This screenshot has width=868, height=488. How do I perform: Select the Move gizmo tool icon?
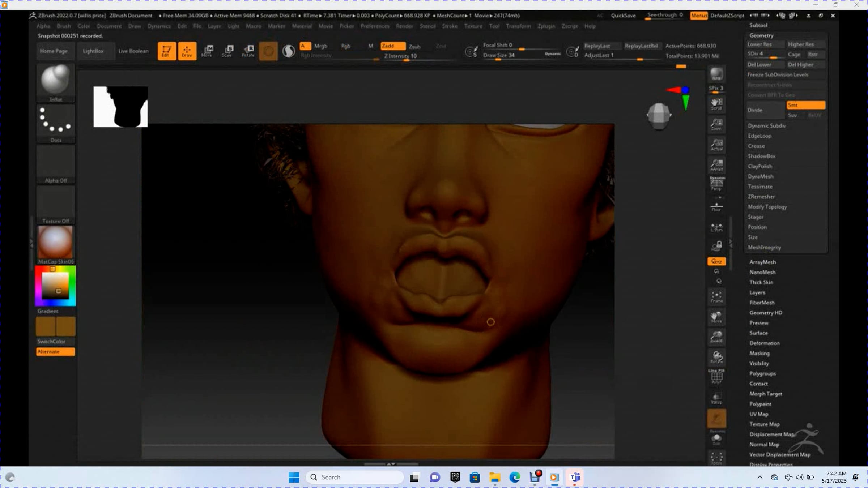pos(207,51)
